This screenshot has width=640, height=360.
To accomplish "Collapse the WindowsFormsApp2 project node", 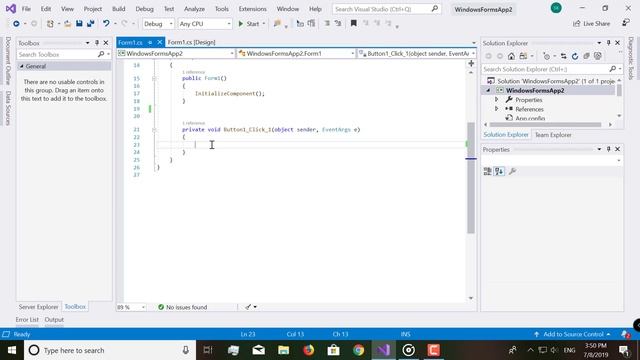I will point(488,91).
